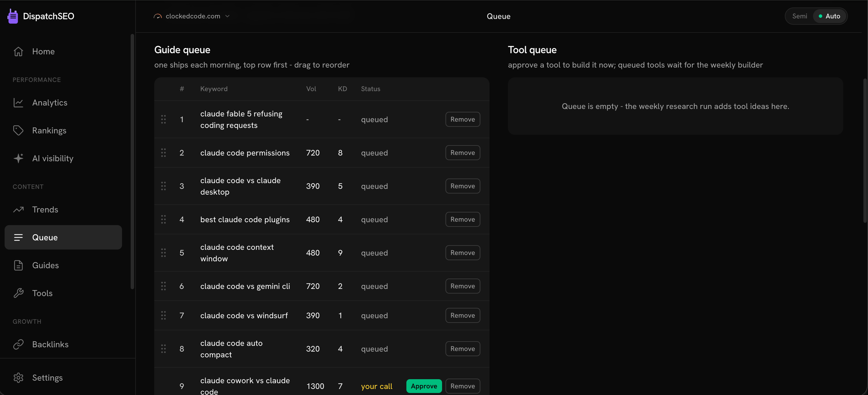Click the DispatchSEO logo icon
The height and width of the screenshot is (395, 868).
pyautogui.click(x=13, y=16)
